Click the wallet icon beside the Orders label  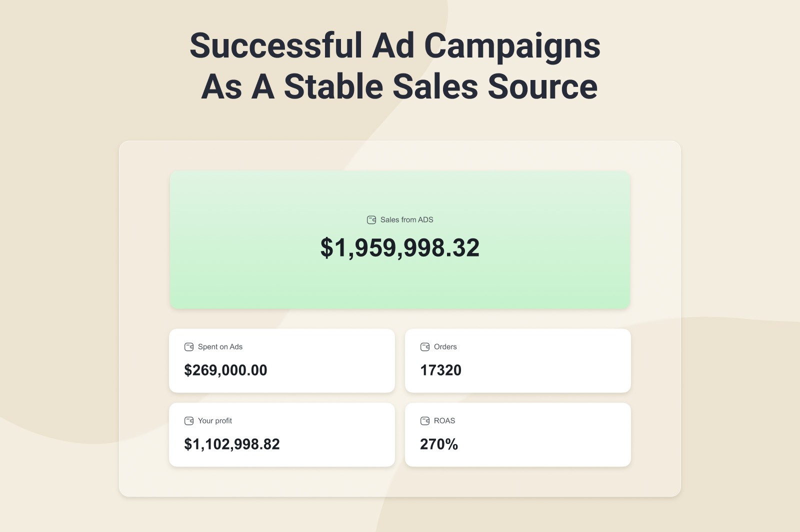(425, 347)
